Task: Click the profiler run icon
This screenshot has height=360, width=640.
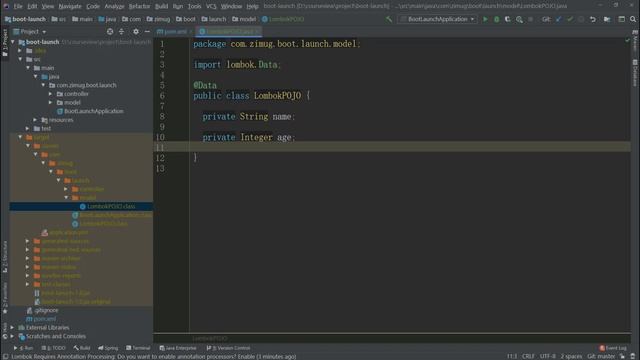Action: (519, 19)
